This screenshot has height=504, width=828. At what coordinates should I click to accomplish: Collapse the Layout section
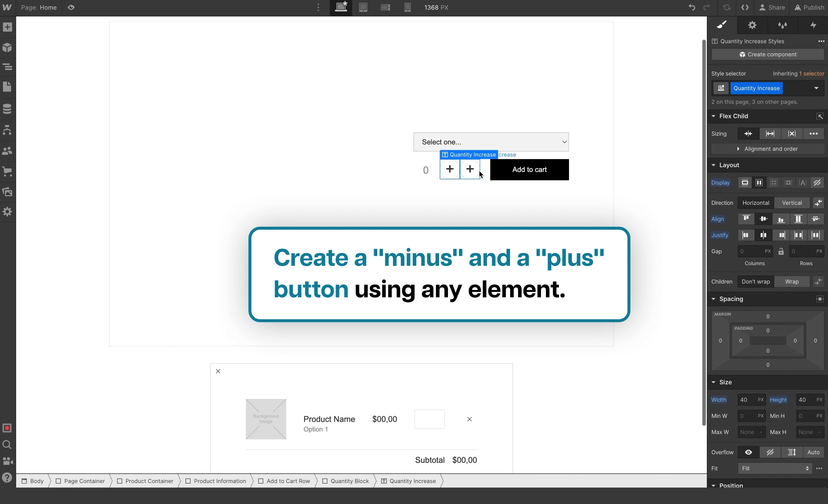tap(713, 165)
